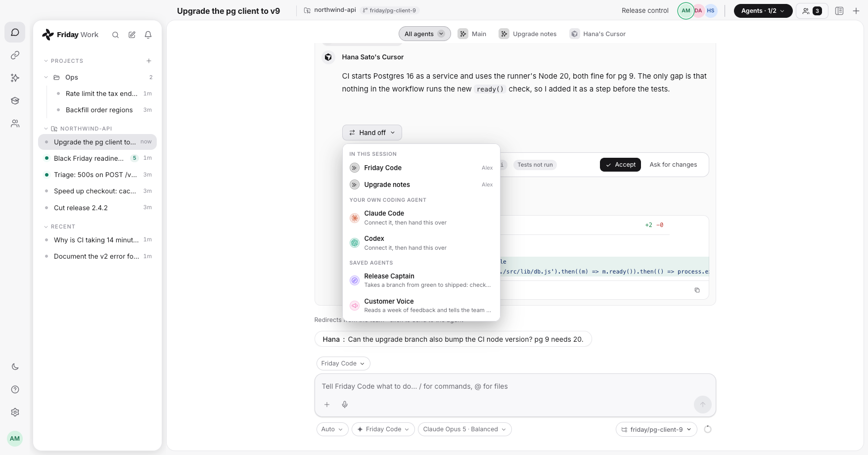Copy code with the copy icon
The image size is (868, 455).
[x=697, y=290]
